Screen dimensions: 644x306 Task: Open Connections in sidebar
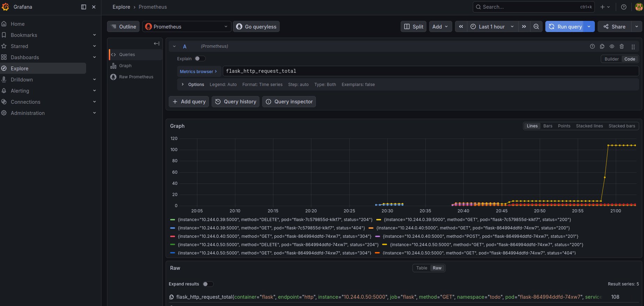pos(25,102)
